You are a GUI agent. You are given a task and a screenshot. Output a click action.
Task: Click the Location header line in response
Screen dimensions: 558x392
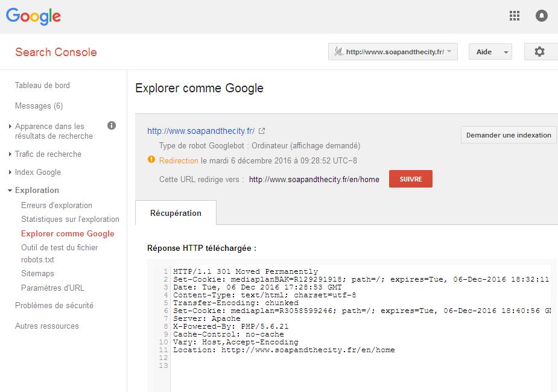284,350
